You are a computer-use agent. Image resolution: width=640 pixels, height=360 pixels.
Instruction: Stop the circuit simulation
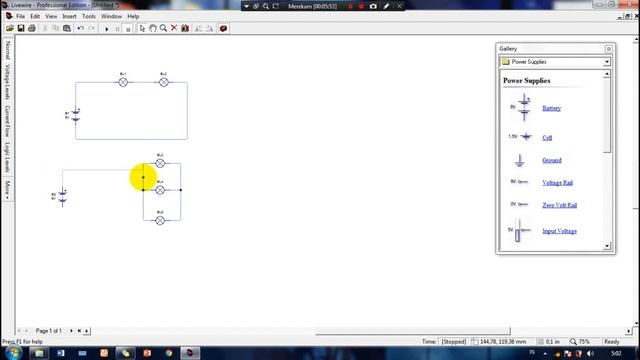(x=128, y=29)
